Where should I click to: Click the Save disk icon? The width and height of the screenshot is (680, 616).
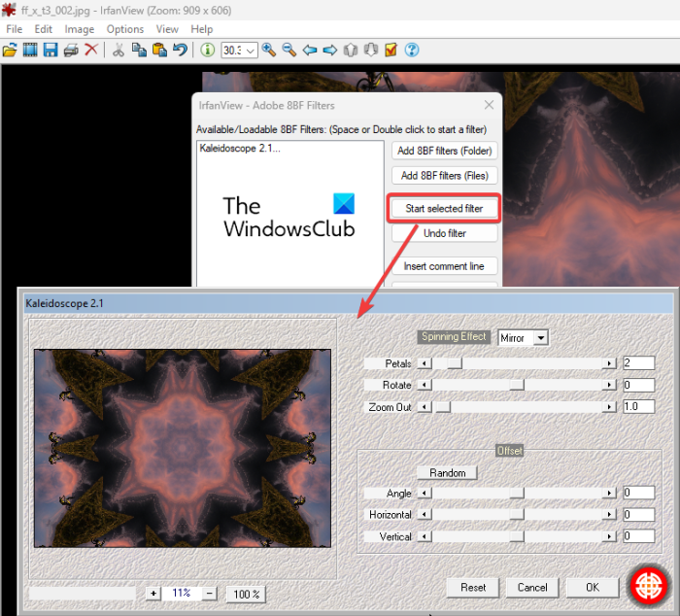pos(51,50)
